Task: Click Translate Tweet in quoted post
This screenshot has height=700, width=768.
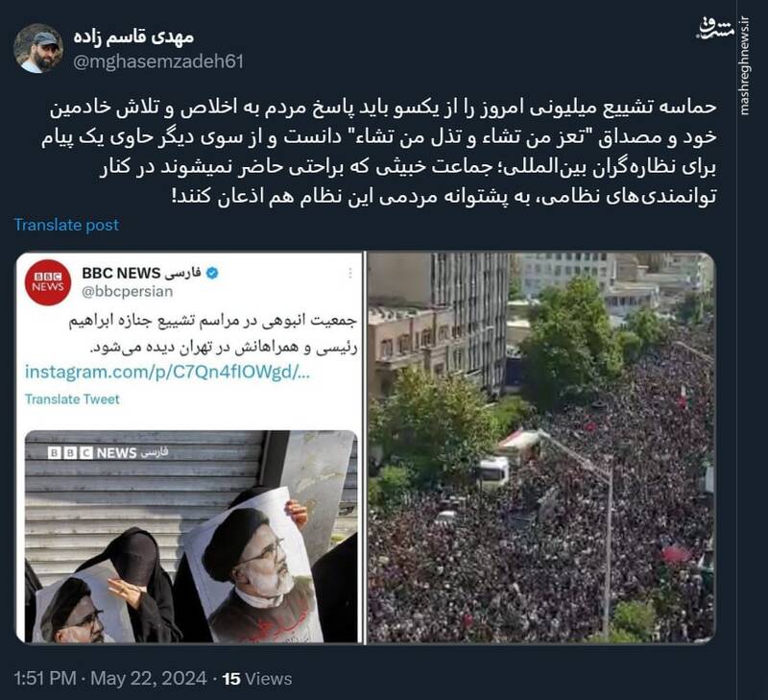Action: [x=72, y=399]
